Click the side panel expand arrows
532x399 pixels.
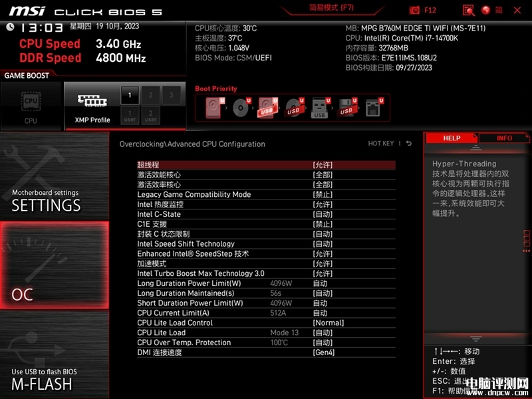[526, 251]
